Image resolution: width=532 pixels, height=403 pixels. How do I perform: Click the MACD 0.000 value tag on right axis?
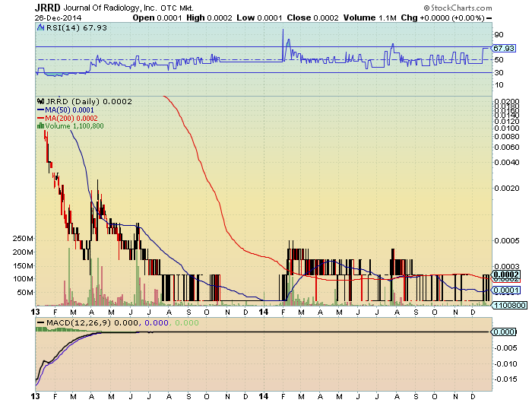point(503,332)
